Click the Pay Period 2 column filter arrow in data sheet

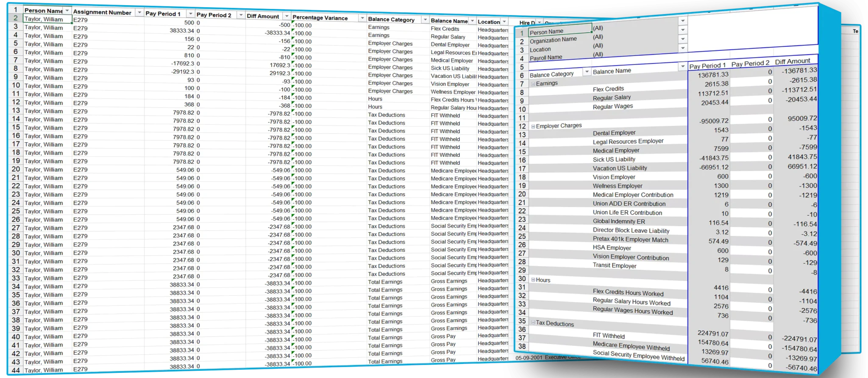(241, 15)
